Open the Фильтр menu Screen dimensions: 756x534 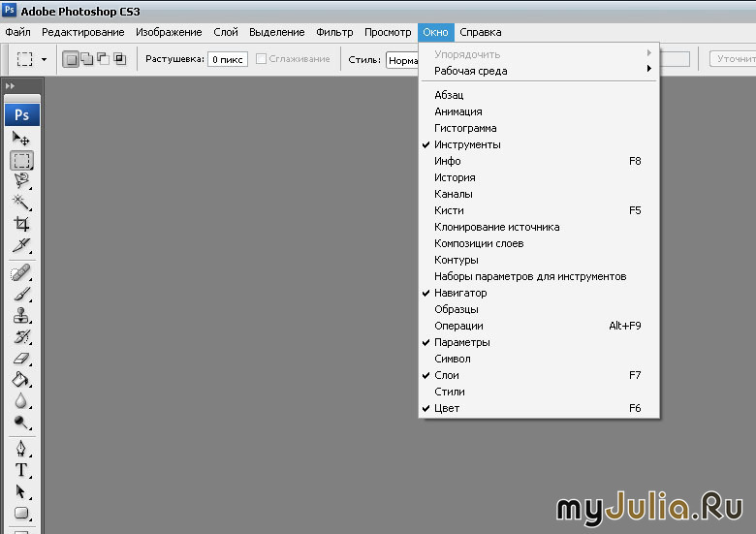point(334,32)
